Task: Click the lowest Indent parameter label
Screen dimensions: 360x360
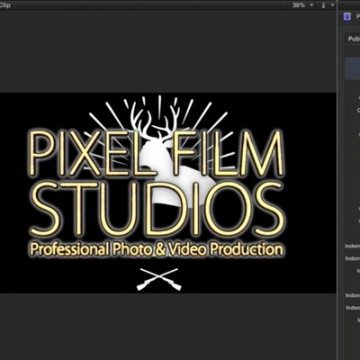Action: pos(353,308)
